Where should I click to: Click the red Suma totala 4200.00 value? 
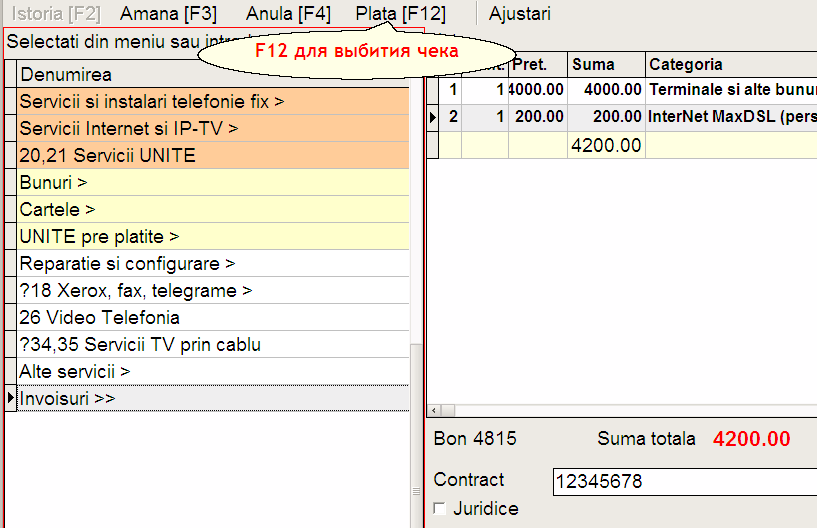(752, 439)
